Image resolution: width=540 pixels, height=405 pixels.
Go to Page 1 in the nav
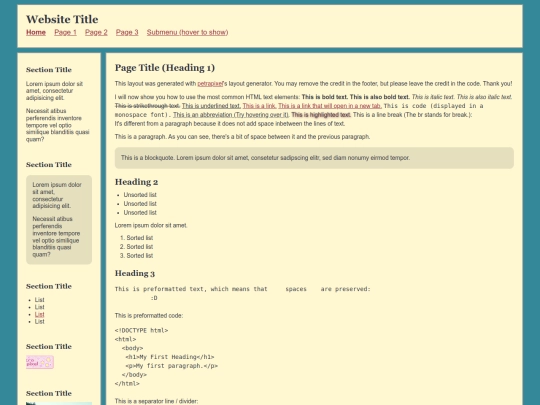65,32
